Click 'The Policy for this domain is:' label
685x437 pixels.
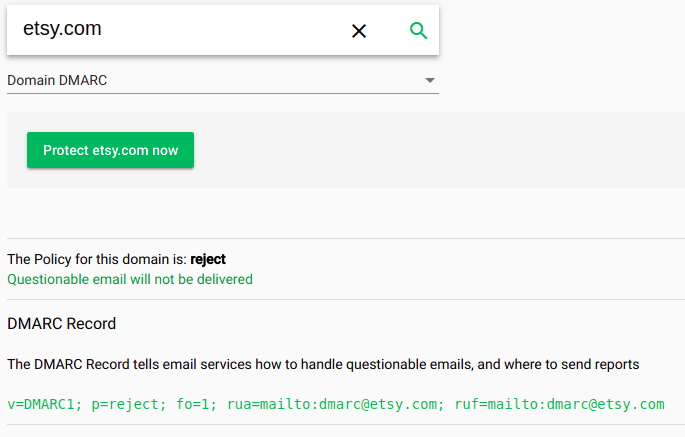click(x=97, y=259)
